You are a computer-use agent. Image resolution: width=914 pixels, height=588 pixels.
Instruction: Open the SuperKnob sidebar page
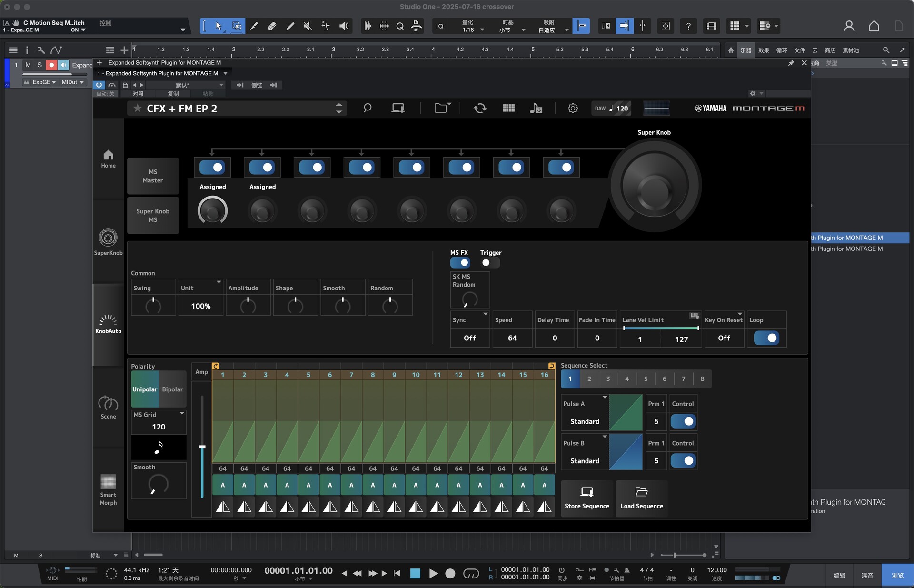tap(108, 242)
